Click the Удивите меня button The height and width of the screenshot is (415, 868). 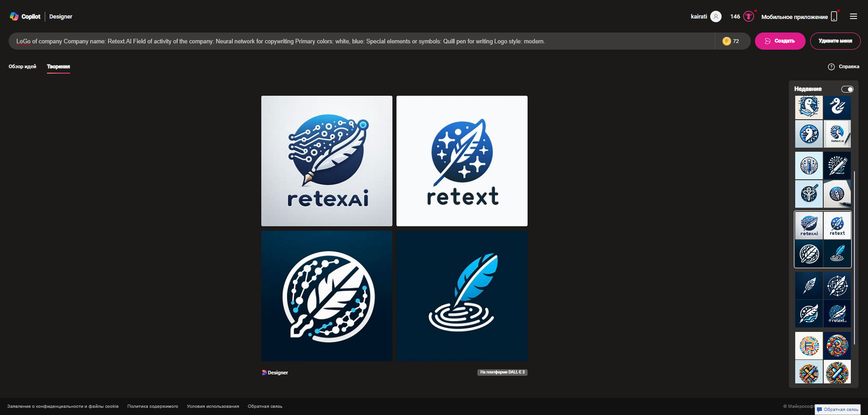point(835,41)
